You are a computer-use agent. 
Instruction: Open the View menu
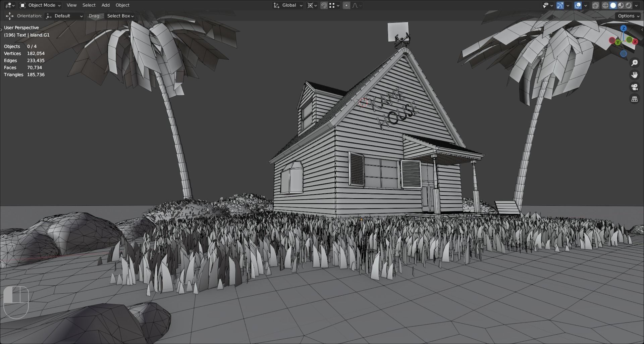click(71, 5)
